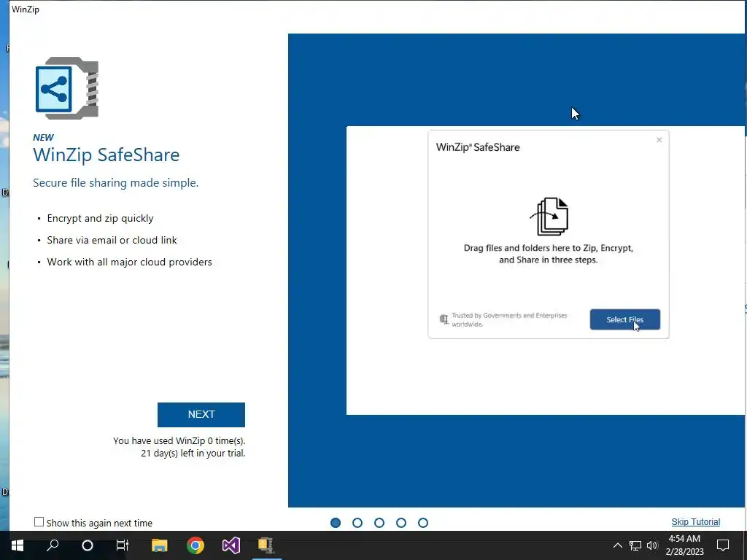Screen dimensions: 747x560
Task: Jump to the third tutorial page dot
Action: tap(379, 523)
